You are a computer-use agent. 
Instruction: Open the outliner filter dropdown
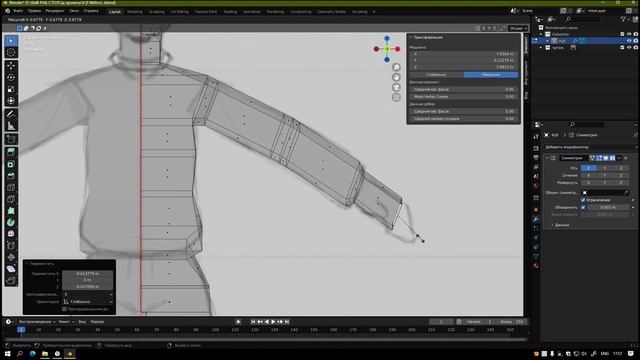[x=625, y=19]
